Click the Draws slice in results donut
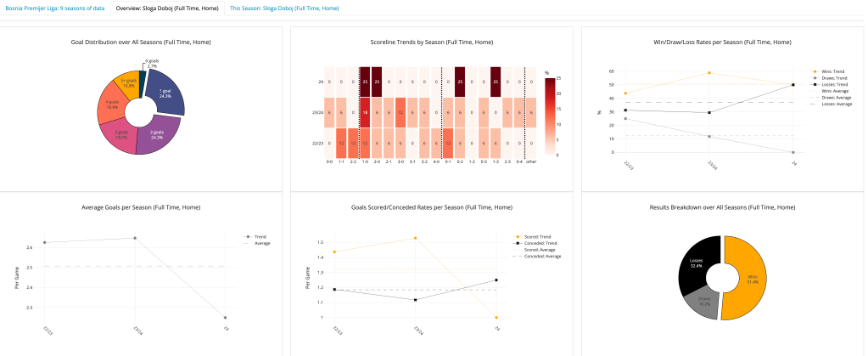 [701, 302]
